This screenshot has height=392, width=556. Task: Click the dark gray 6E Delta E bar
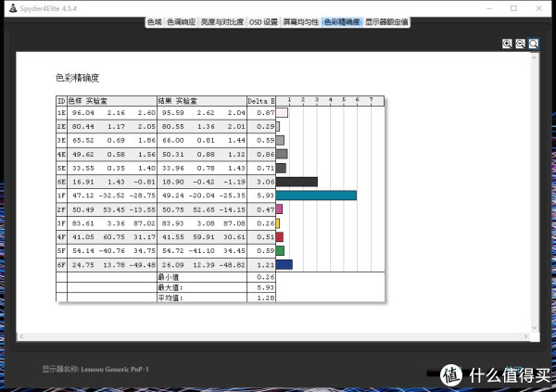click(297, 182)
